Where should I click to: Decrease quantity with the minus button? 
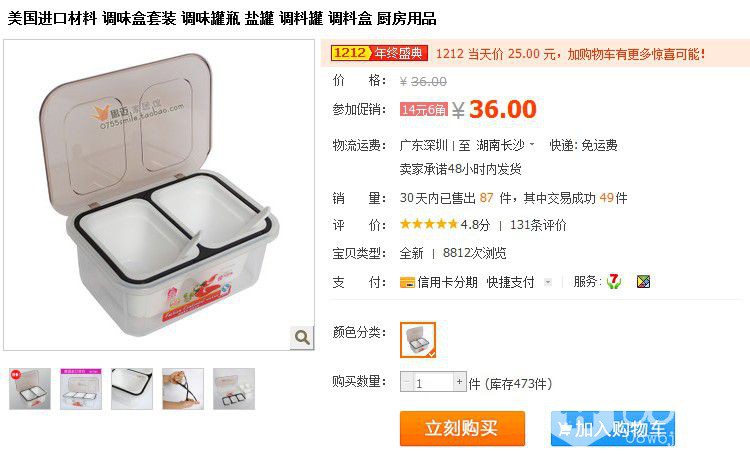tap(407, 382)
